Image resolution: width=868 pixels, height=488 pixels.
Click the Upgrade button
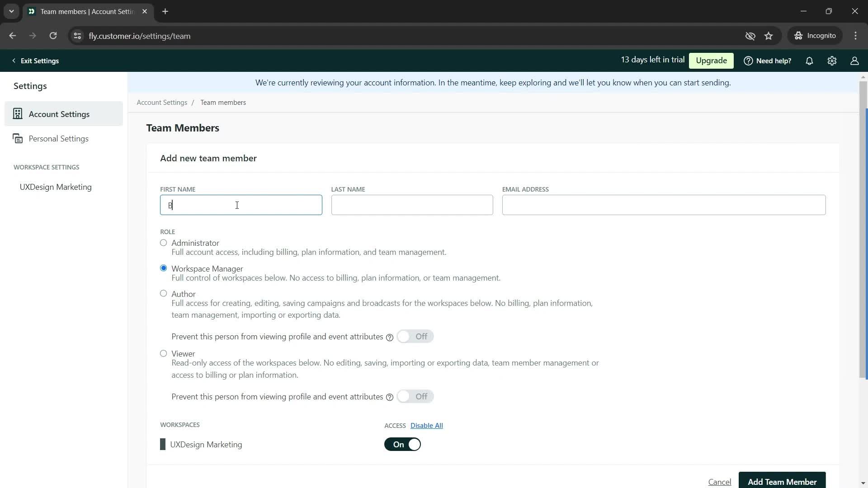(711, 61)
